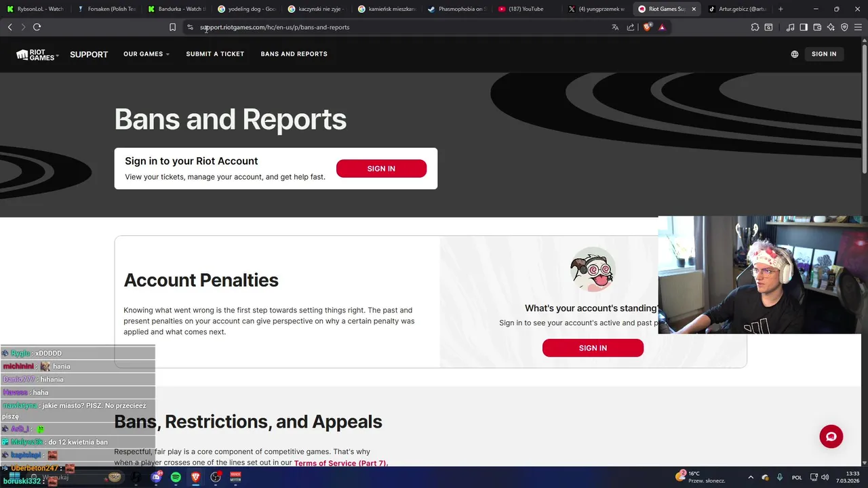
Task: Open the Terms of Service link
Action: [x=340, y=463]
